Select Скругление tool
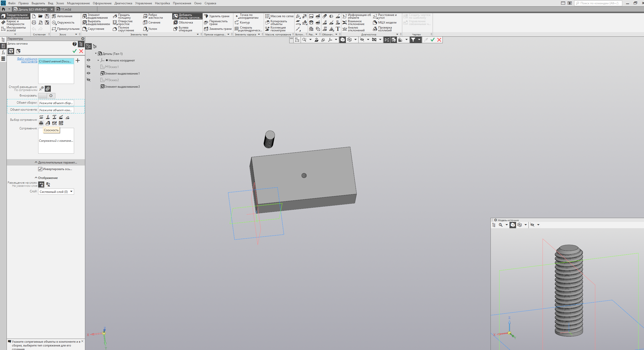 coord(94,29)
